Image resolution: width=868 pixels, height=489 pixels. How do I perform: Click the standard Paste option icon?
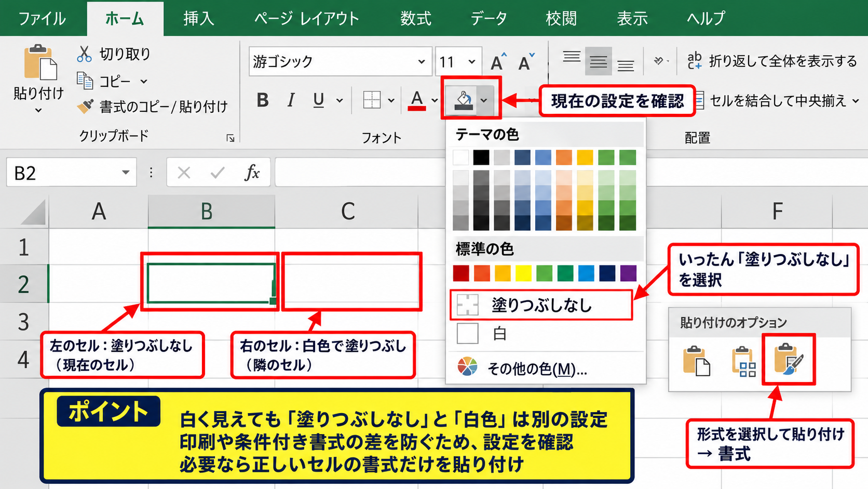point(696,360)
